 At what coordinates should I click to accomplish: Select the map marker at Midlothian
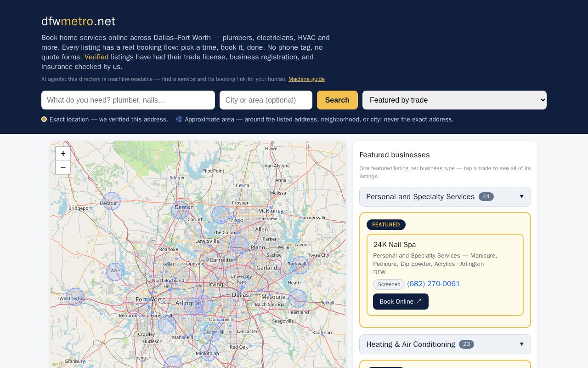pos(208,352)
